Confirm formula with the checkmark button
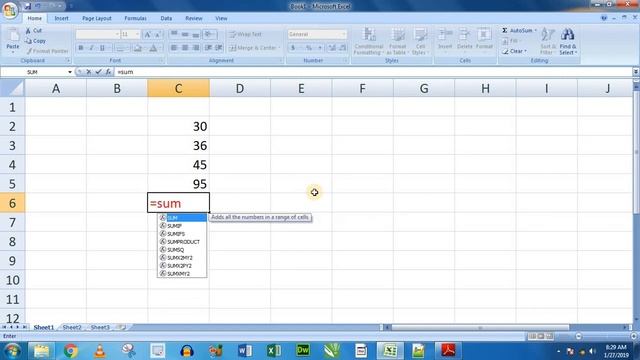640x360 pixels. (x=98, y=72)
